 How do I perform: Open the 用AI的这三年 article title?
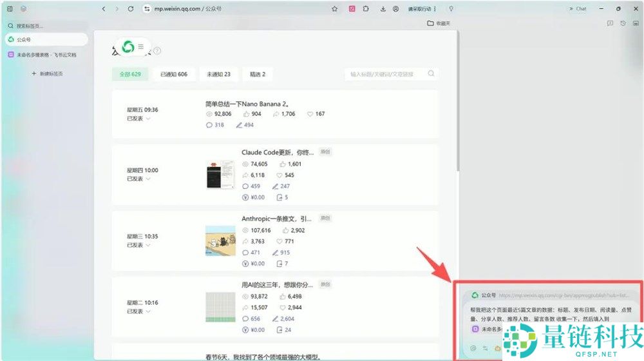[x=277, y=285]
